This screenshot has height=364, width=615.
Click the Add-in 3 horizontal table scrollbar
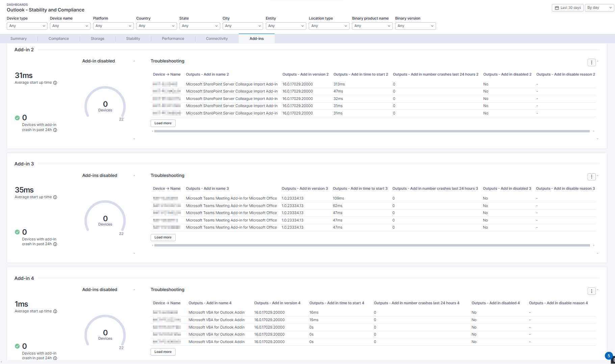(372, 245)
